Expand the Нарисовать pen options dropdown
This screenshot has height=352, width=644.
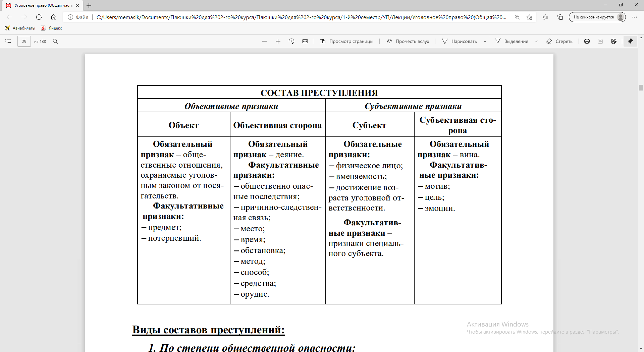click(485, 41)
